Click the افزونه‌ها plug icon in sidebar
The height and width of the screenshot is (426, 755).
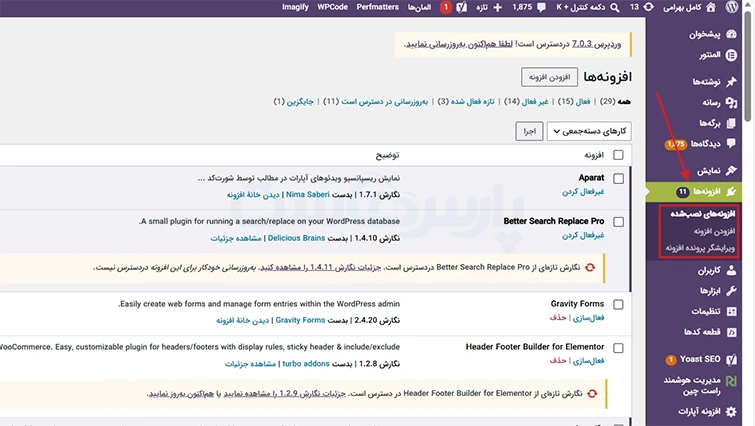(731, 192)
